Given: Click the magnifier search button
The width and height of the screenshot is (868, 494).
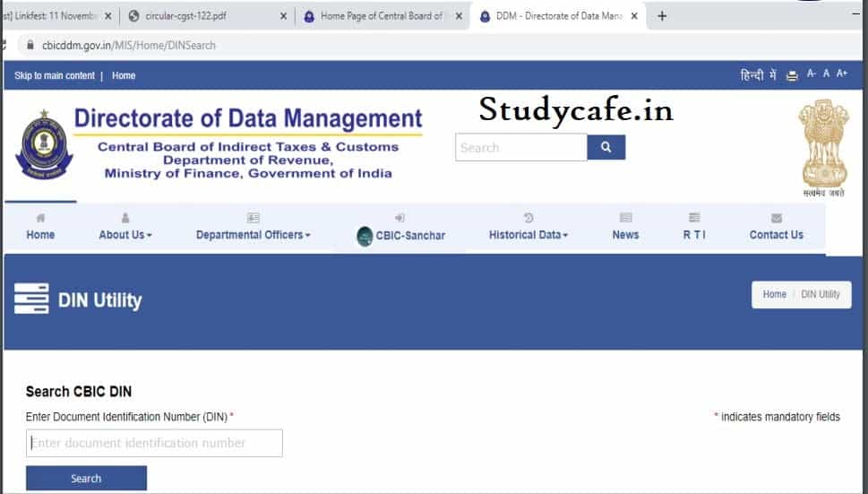Looking at the screenshot, I should click(606, 147).
